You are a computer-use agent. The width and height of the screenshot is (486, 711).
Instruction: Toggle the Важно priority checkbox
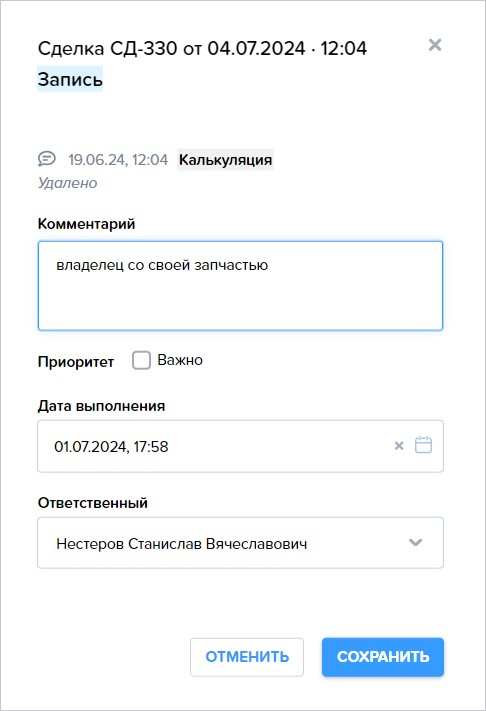click(141, 360)
